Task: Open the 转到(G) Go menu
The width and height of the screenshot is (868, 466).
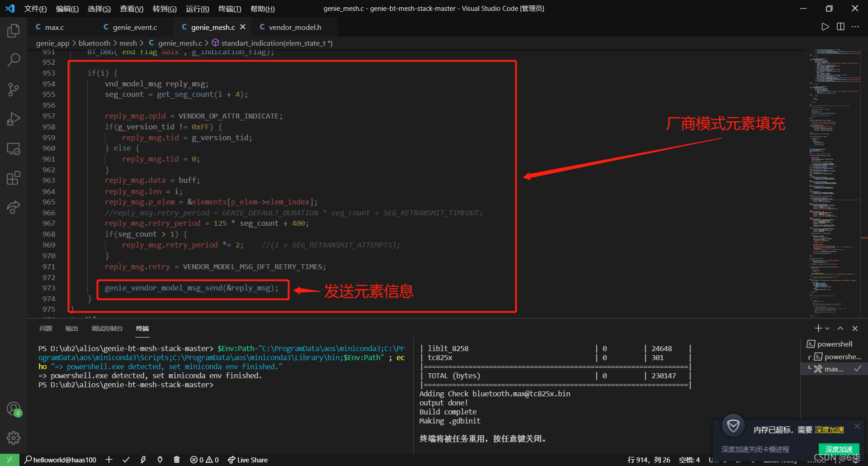Action: pyautogui.click(x=165, y=9)
